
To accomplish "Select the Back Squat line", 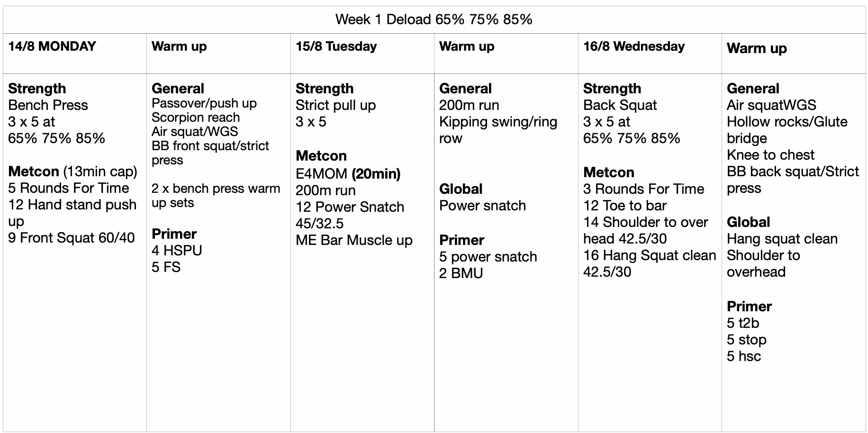I will [620, 105].
